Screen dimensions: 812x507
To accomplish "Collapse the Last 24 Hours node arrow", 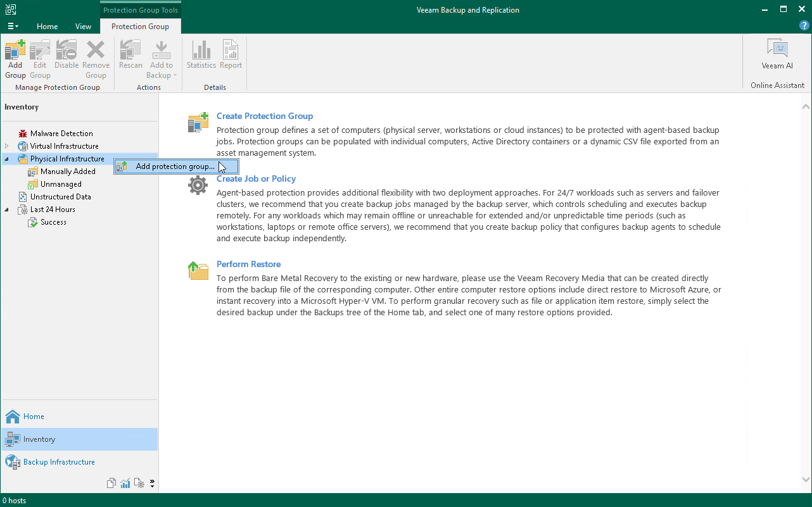I will [7, 210].
